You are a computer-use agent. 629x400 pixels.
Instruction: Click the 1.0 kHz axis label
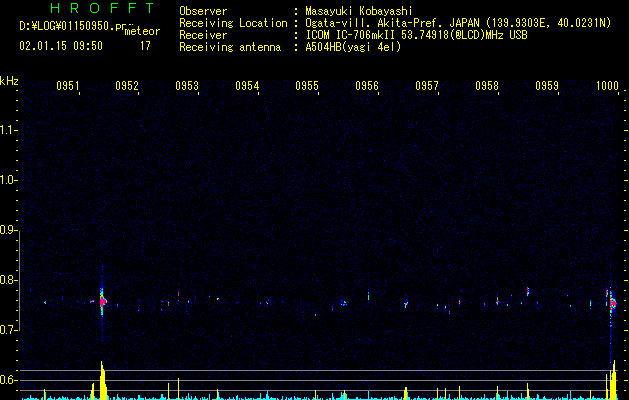point(8,180)
